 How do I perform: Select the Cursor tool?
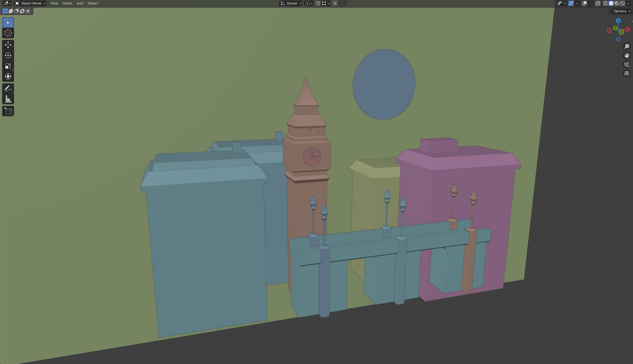coord(8,33)
